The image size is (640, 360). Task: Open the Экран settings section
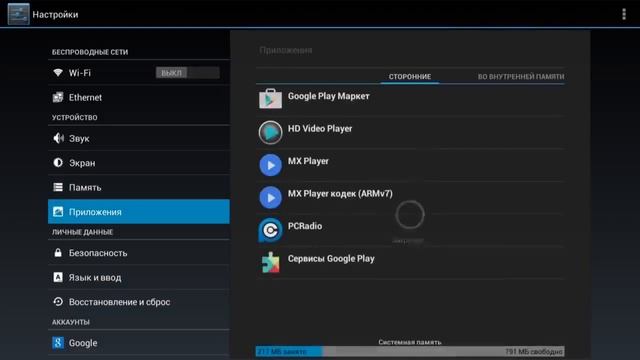point(139,163)
